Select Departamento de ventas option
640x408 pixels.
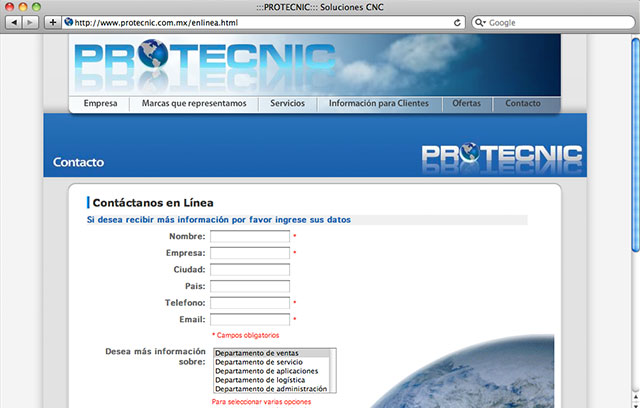(x=272, y=353)
